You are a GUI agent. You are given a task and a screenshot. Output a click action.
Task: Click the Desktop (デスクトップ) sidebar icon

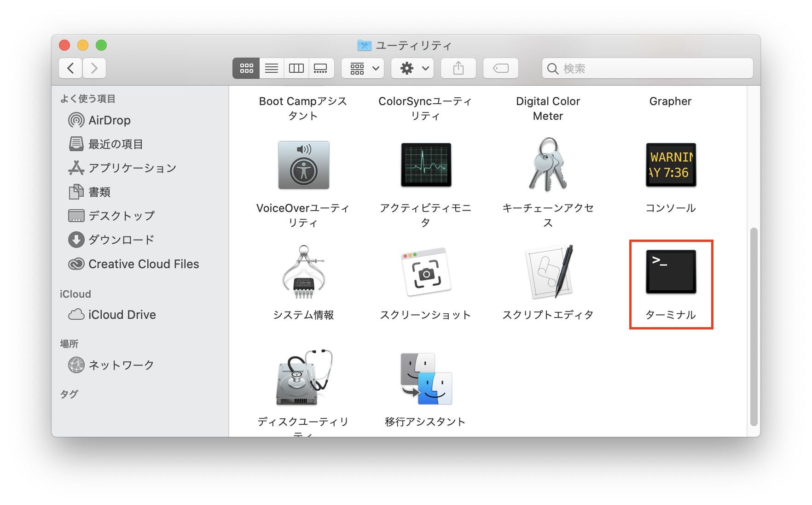76,216
